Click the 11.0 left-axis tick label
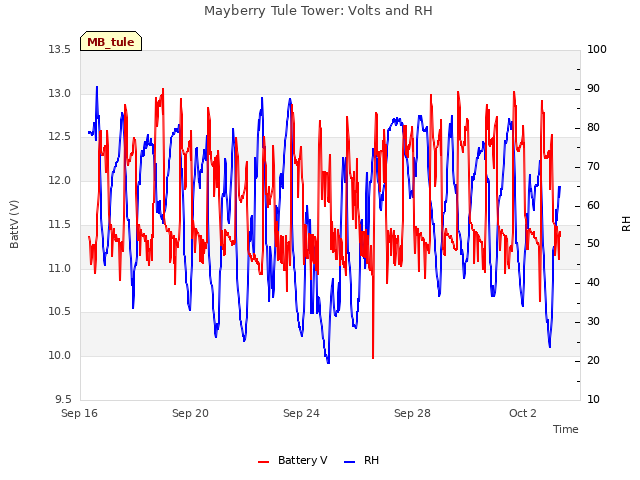 [x=60, y=268]
